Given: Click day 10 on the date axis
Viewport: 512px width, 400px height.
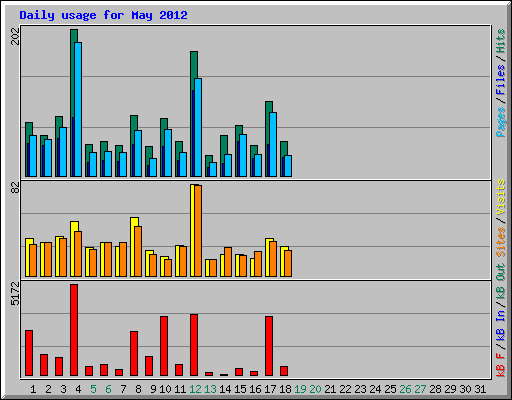Looking at the screenshot, I should [165, 389].
